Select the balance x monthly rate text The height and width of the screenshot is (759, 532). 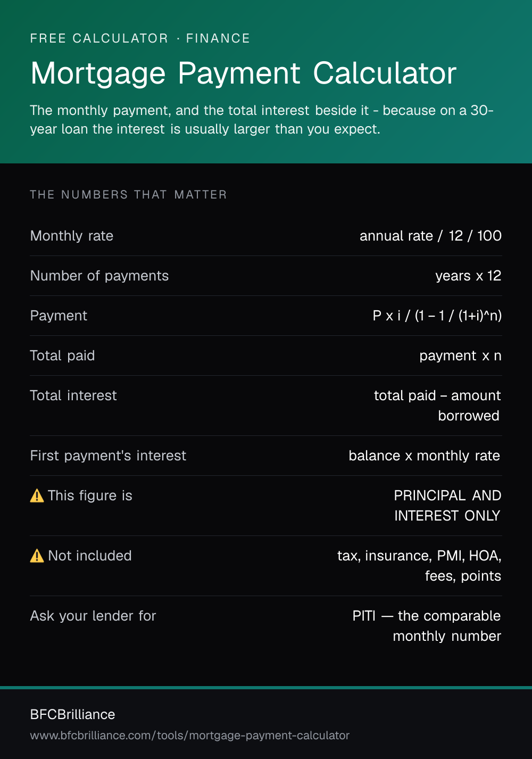tap(425, 456)
